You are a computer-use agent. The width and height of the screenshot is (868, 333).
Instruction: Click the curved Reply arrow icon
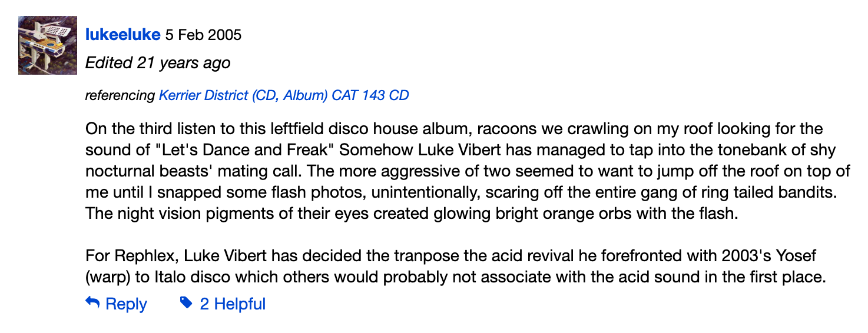tap(92, 304)
